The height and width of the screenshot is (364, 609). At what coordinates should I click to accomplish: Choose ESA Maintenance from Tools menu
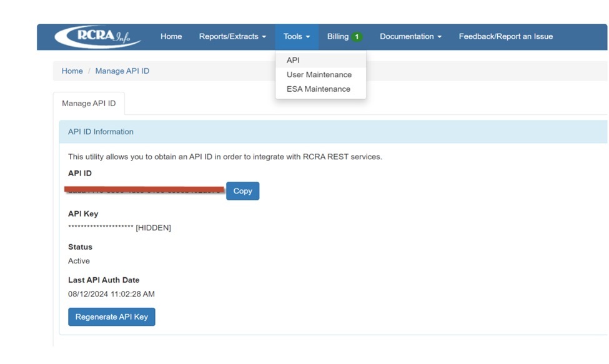point(320,89)
